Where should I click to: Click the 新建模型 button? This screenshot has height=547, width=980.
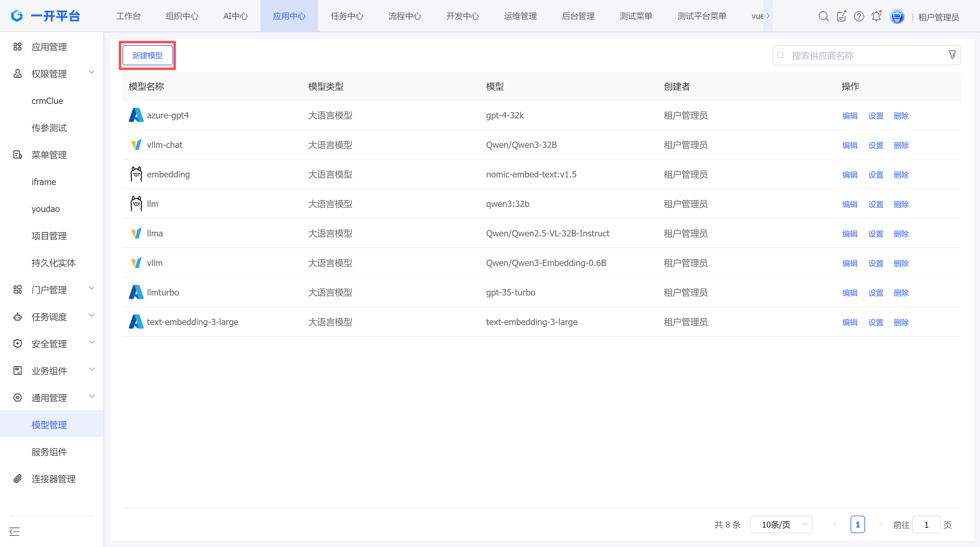(147, 56)
